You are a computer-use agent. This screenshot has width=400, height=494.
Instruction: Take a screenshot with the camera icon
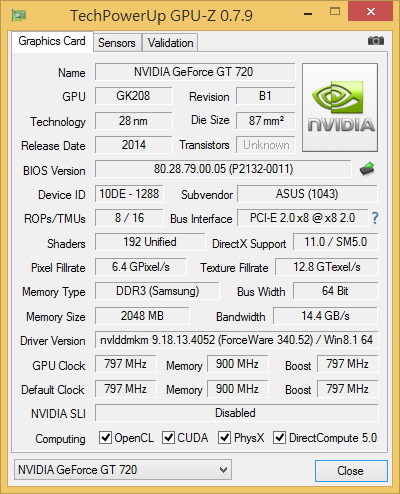376,41
